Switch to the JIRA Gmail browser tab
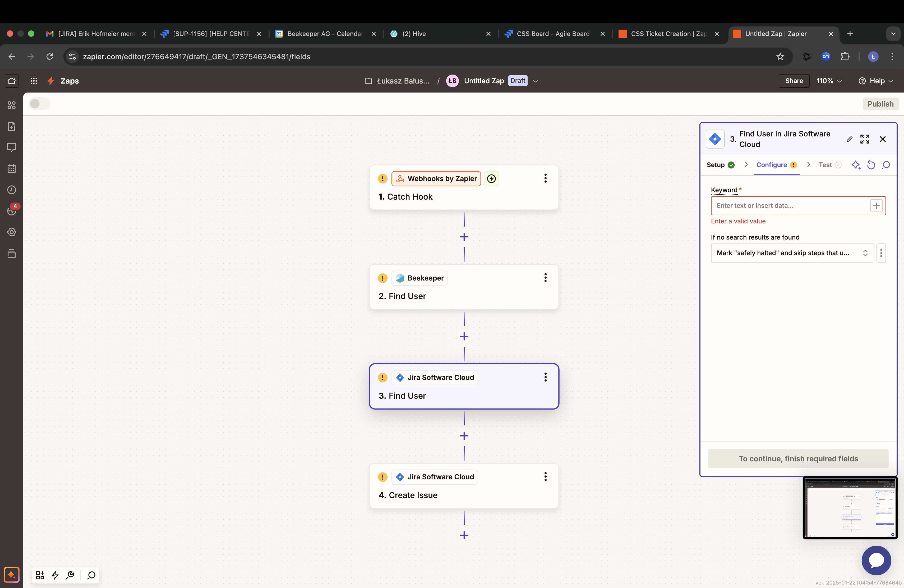This screenshot has height=588, width=904. click(96, 34)
